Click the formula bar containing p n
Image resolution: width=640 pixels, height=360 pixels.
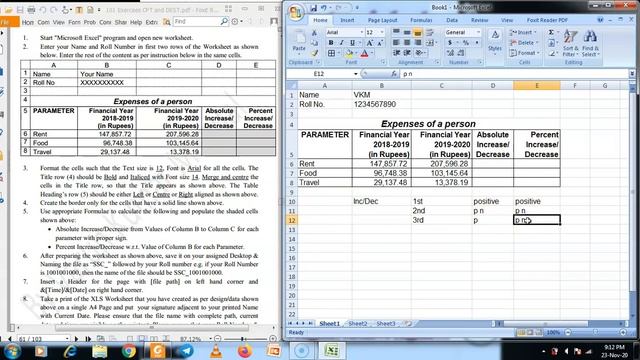514,74
